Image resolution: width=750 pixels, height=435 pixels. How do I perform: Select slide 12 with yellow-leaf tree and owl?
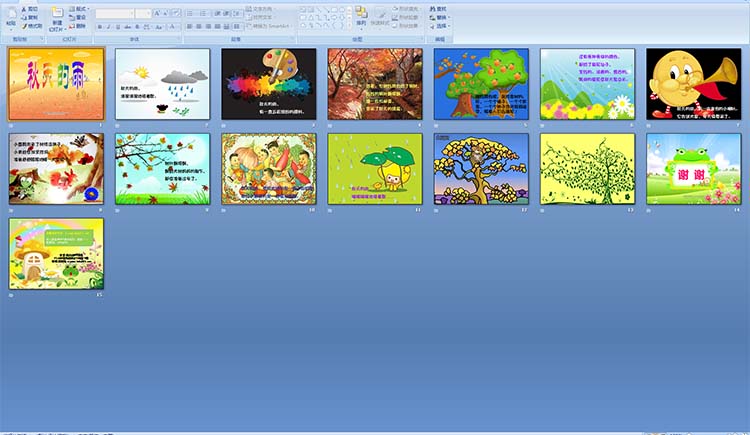[481, 169]
